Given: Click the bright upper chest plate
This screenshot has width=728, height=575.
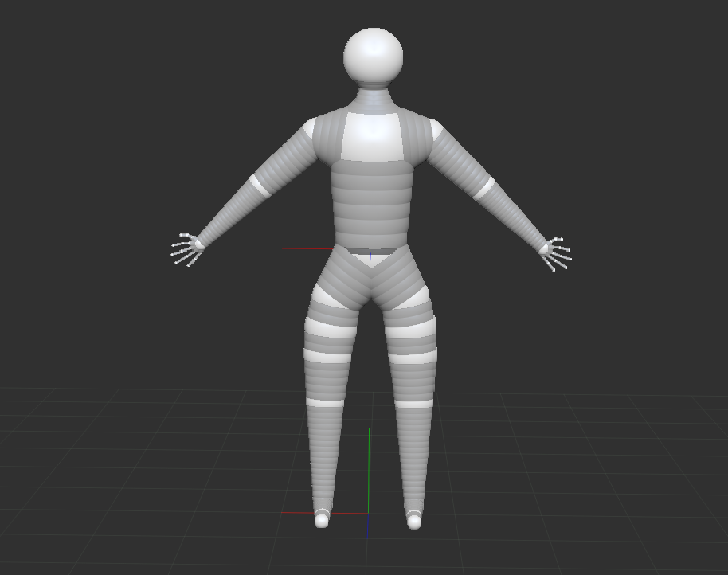Looking at the screenshot, I should click(371, 137).
